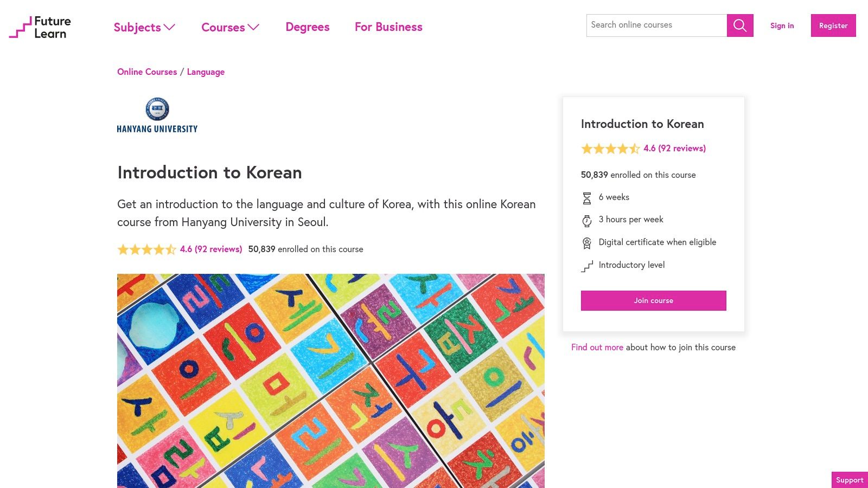Viewport: 868px width, 488px height.
Task: Click the star rating under the course title
Action: [146, 249]
